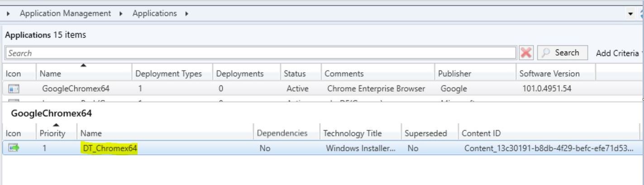Click the DT_Chromex64 deployment type icon
This screenshot has width=644, height=185.
pyautogui.click(x=14, y=147)
